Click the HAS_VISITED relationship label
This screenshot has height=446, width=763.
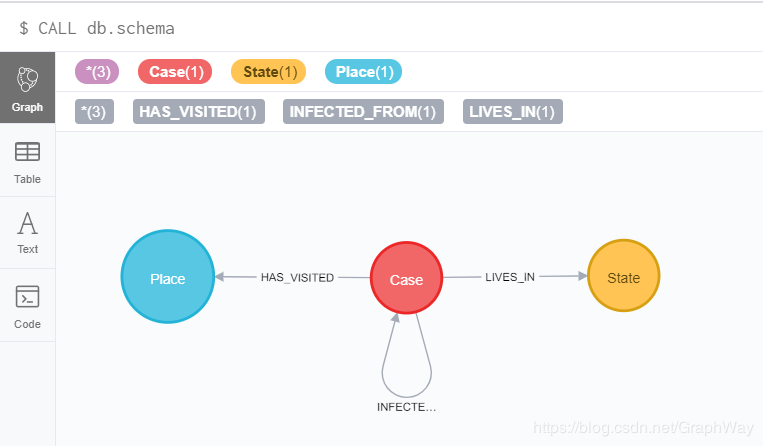297,278
